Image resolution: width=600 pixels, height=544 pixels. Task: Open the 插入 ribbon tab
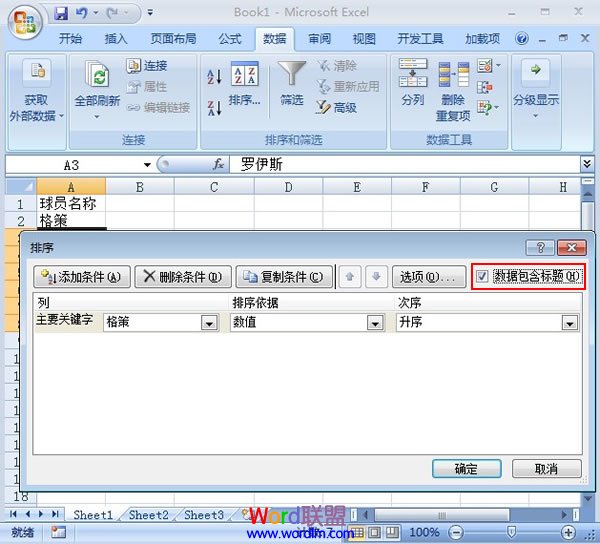coord(116,39)
